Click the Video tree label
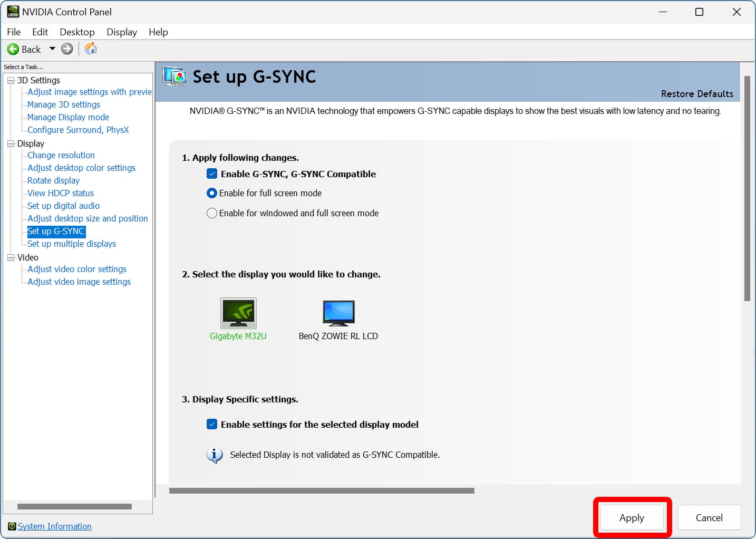756x539 pixels. 28,257
